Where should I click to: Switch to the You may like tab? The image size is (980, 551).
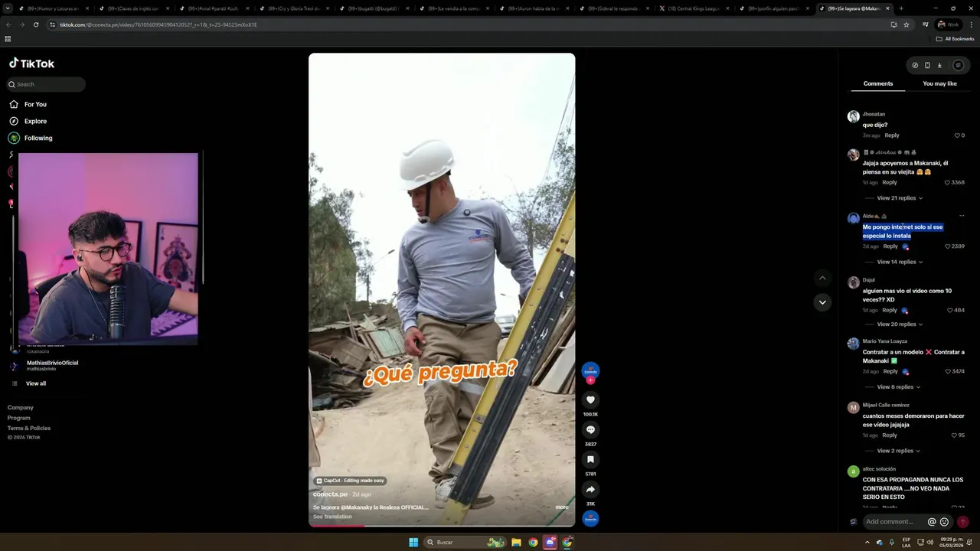tap(939, 83)
